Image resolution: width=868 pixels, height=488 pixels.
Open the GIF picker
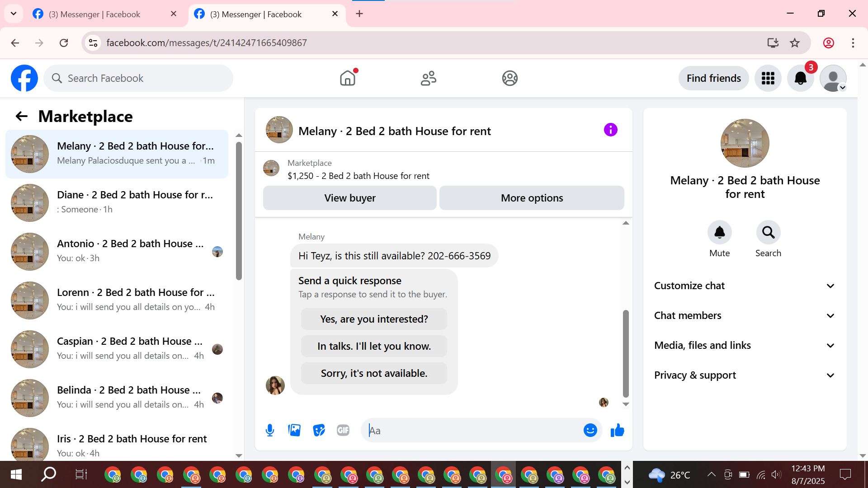343,430
